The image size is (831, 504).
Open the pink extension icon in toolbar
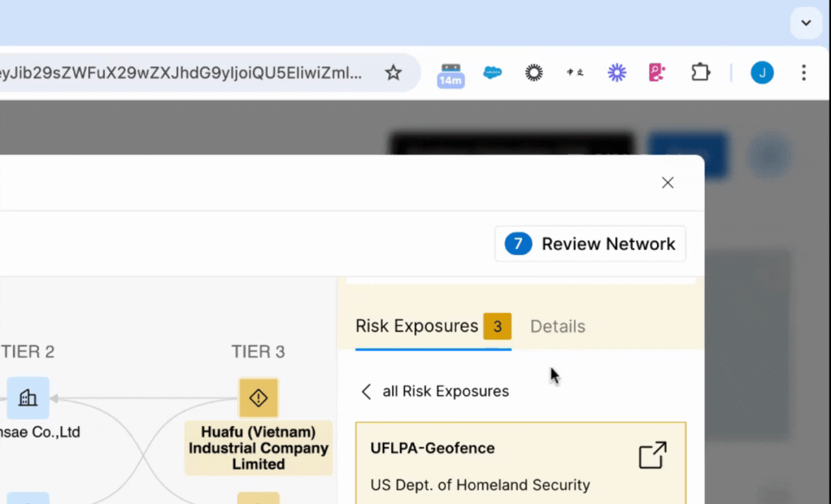pyautogui.click(x=657, y=73)
